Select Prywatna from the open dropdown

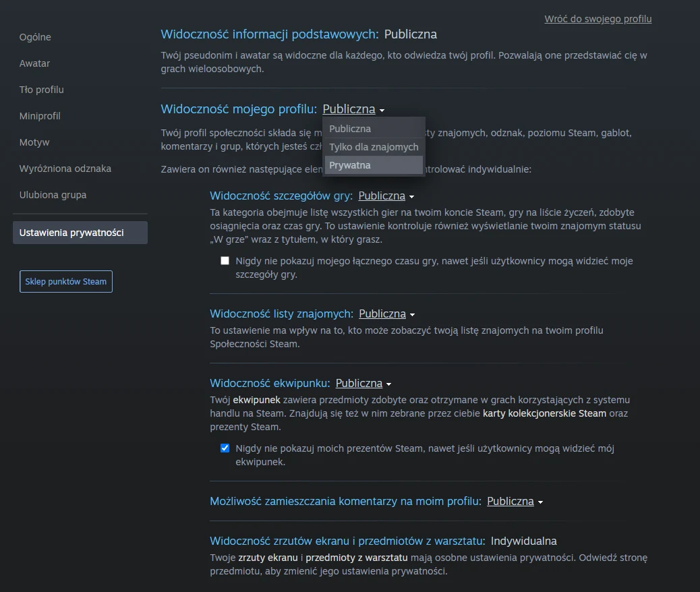tap(351, 165)
